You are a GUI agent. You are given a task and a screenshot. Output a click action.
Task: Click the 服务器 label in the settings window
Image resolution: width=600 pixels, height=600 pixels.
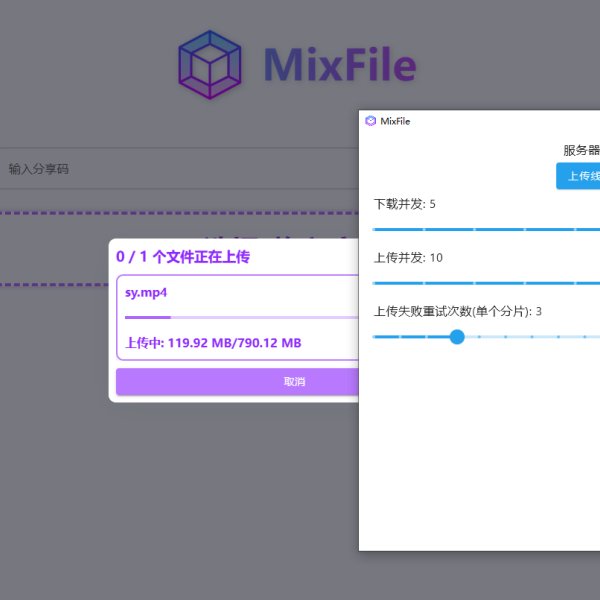582,150
